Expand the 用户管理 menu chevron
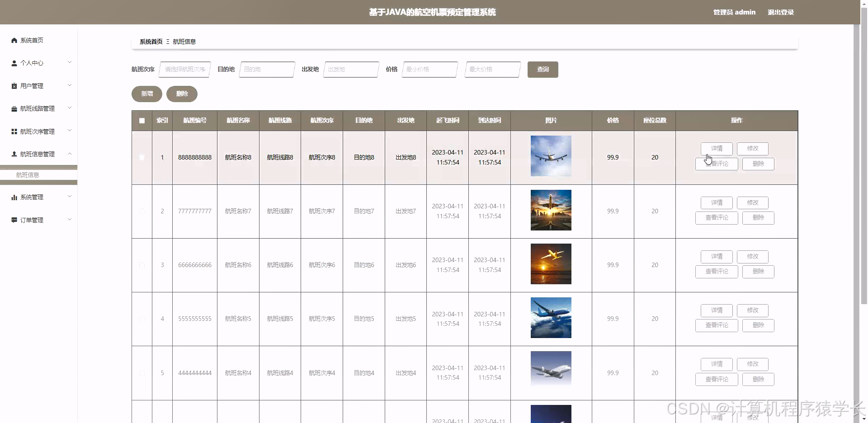The height and width of the screenshot is (423, 868). [70, 85]
